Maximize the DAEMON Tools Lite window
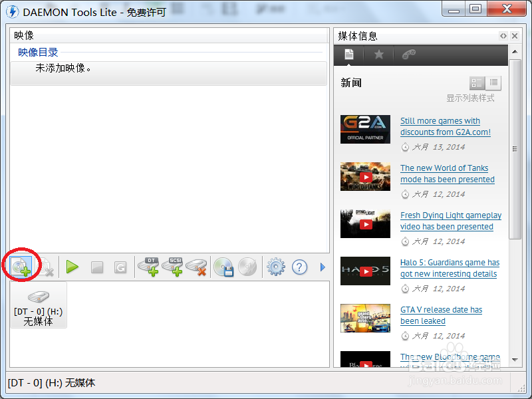The height and width of the screenshot is (399, 532). 475,9
